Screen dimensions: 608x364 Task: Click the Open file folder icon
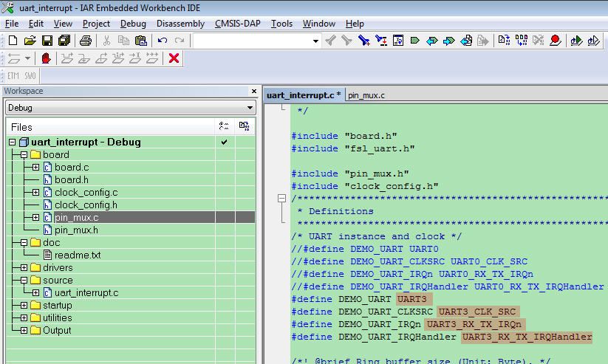30,41
